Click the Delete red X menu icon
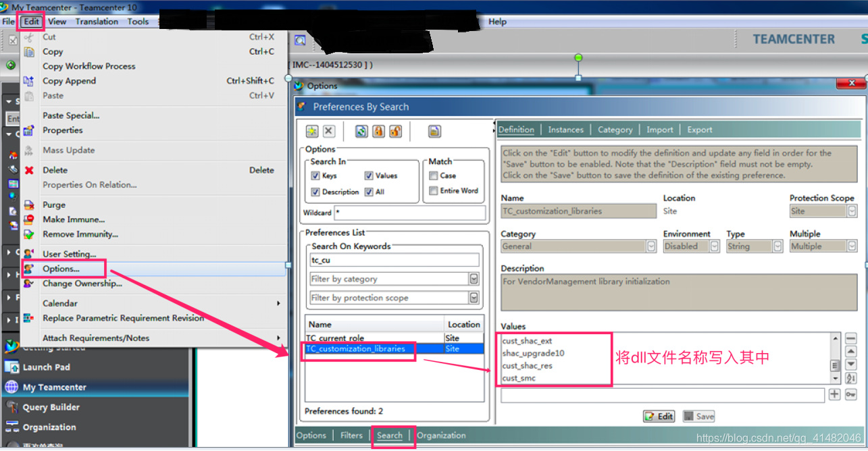 click(x=29, y=170)
